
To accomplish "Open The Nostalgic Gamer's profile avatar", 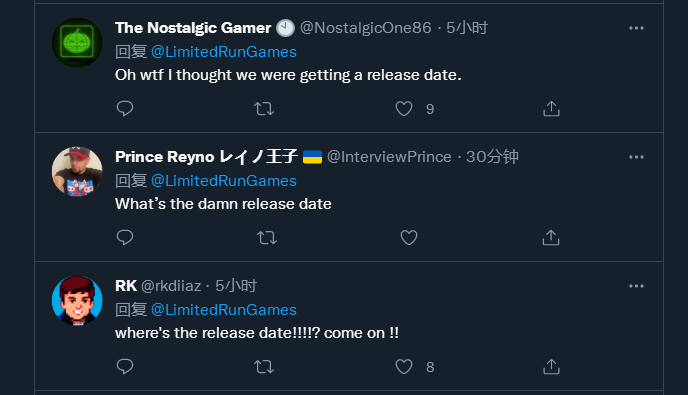I will pyautogui.click(x=77, y=43).
